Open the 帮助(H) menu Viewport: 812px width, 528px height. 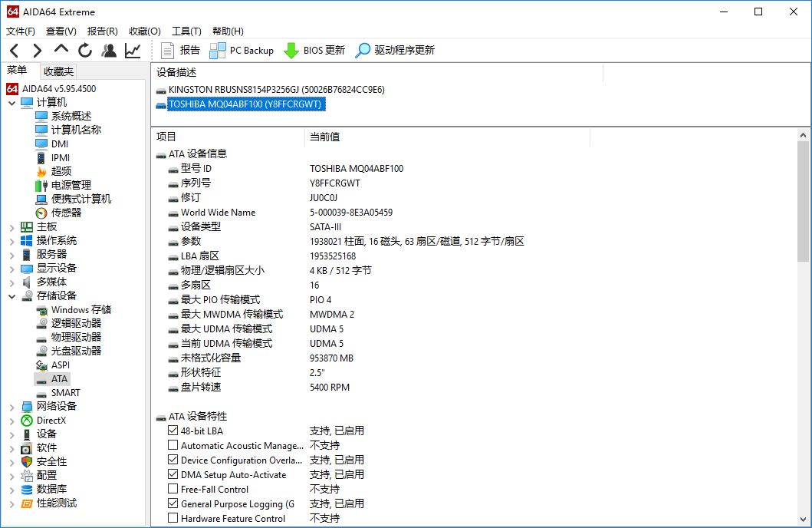click(x=228, y=31)
